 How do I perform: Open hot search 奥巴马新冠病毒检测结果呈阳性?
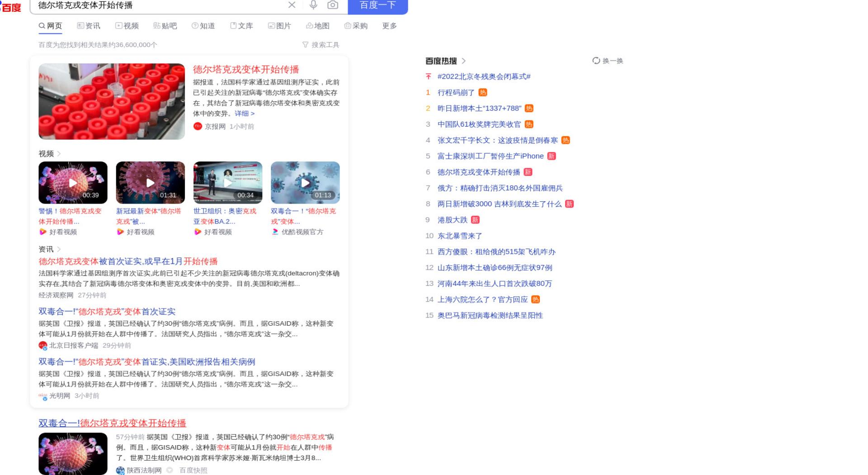click(x=490, y=315)
